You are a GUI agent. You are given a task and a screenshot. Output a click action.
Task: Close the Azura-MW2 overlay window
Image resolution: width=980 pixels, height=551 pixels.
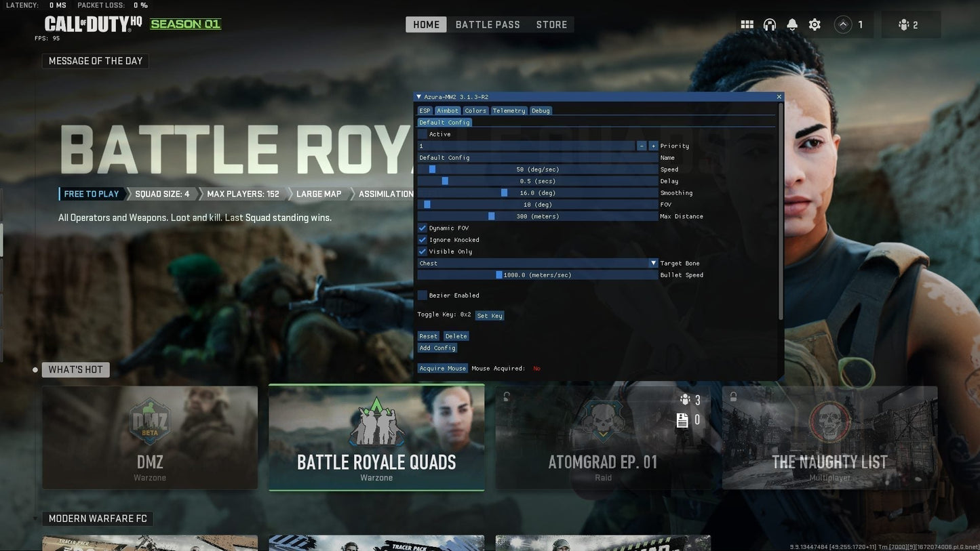click(x=779, y=97)
